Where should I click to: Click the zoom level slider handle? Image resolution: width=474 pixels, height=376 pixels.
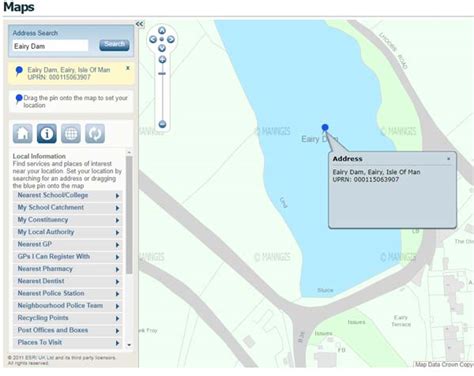coord(162,73)
